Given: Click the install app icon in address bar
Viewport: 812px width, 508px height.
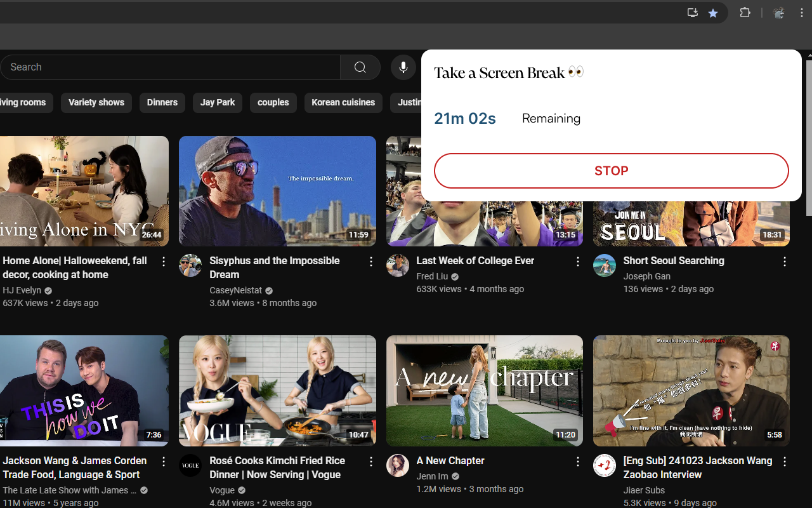Looking at the screenshot, I should pyautogui.click(x=693, y=13).
